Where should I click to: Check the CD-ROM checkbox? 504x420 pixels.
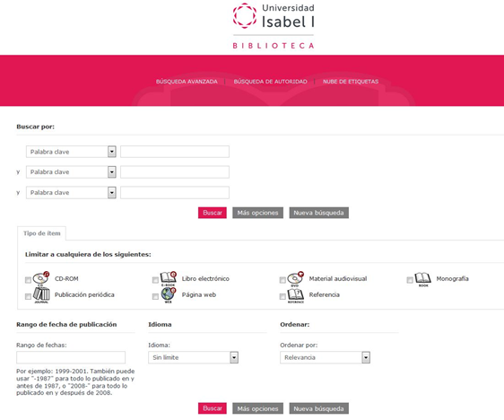(x=28, y=280)
